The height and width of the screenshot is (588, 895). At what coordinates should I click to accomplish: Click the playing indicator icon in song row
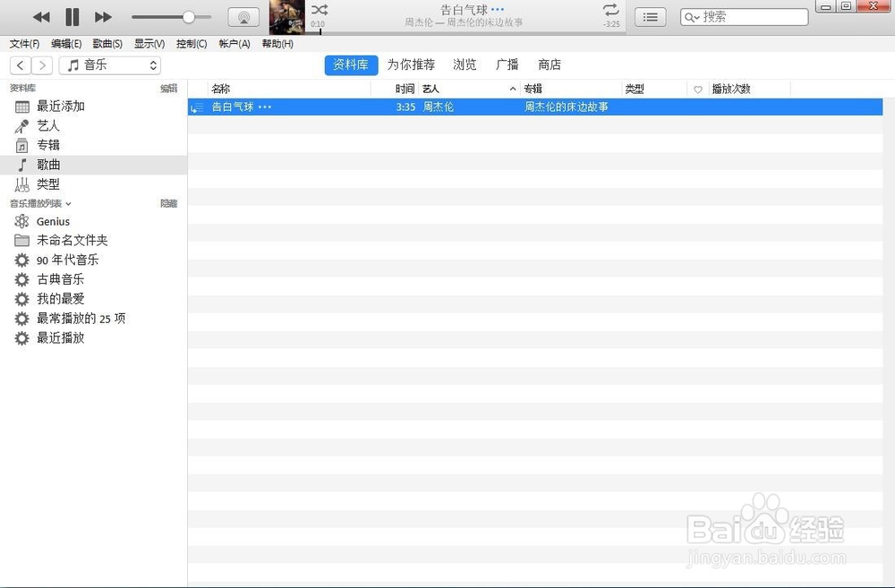point(197,107)
